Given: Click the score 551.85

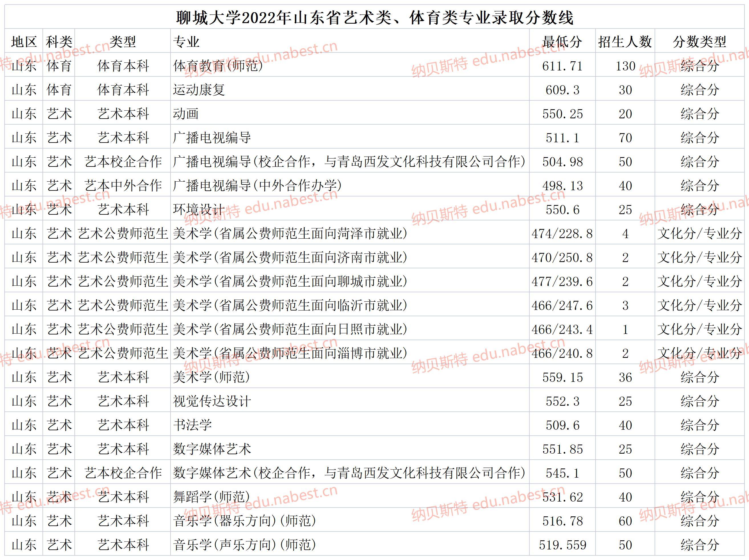Looking at the screenshot, I should click(562, 450).
